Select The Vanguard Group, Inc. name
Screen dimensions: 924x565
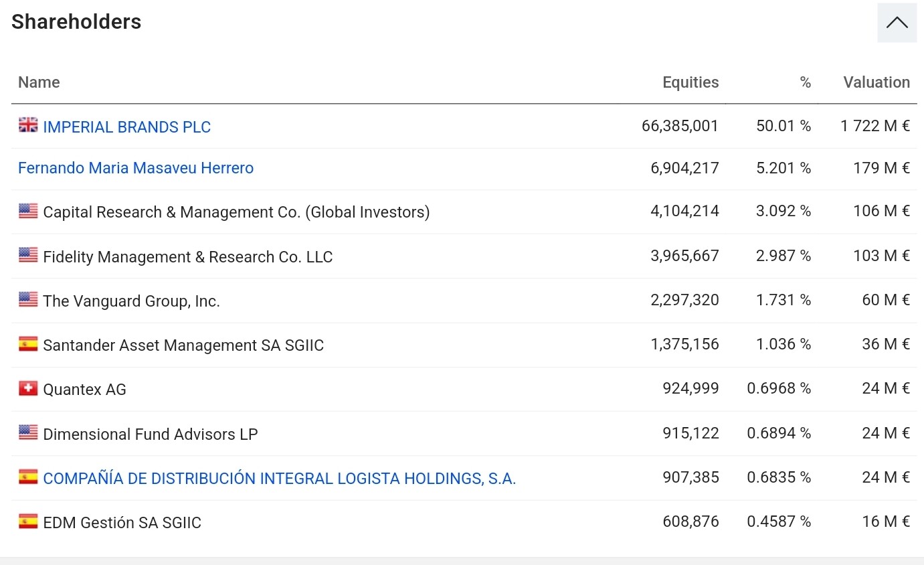click(131, 301)
